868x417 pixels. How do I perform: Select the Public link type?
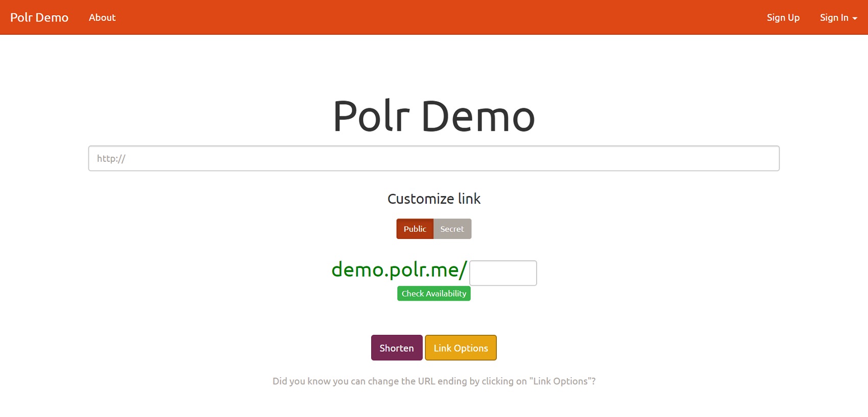pos(415,229)
